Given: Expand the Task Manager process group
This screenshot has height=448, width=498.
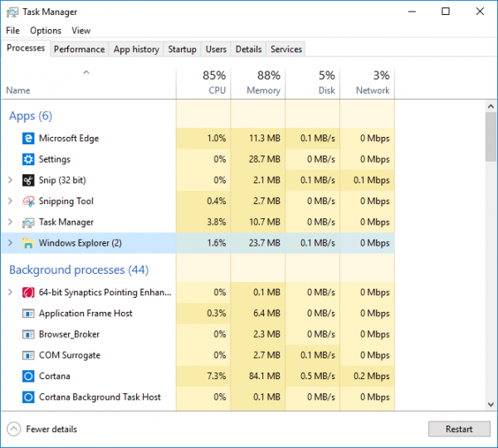Looking at the screenshot, I should (10, 222).
